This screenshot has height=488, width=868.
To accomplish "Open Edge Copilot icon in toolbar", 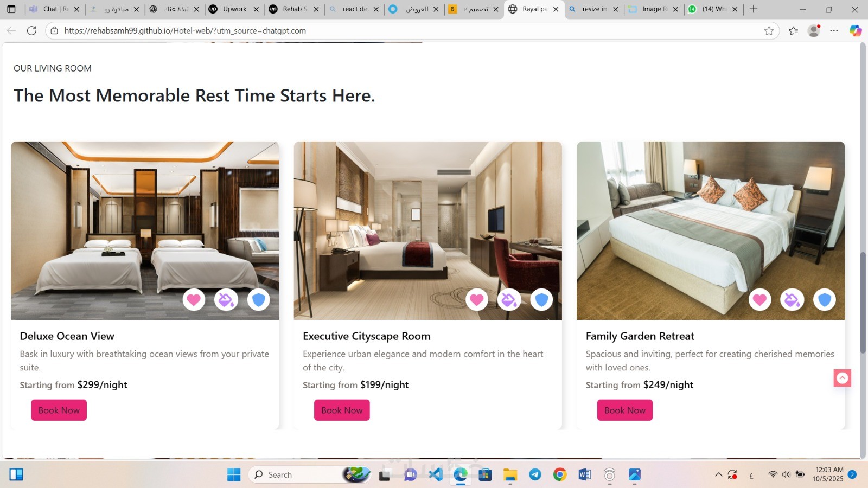I will (x=856, y=31).
